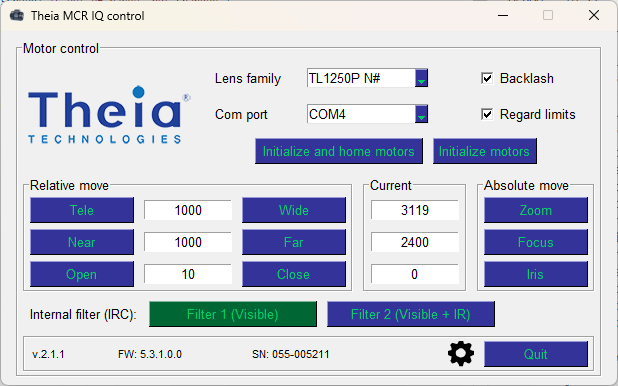Image resolution: width=618 pixels, height=386 pixels.
Task: Click the Quit button
Action: [536, 354]
